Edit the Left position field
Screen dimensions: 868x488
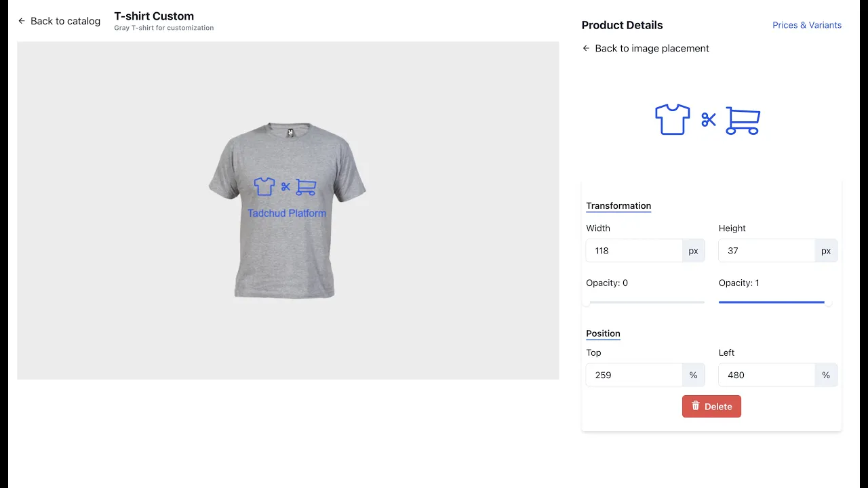[766, 375]
